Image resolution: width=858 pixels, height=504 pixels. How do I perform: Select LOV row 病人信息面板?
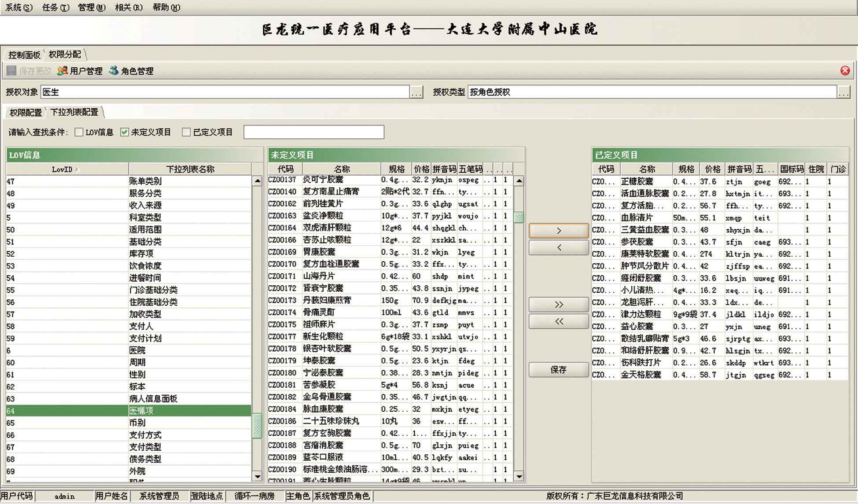[129, 399]
